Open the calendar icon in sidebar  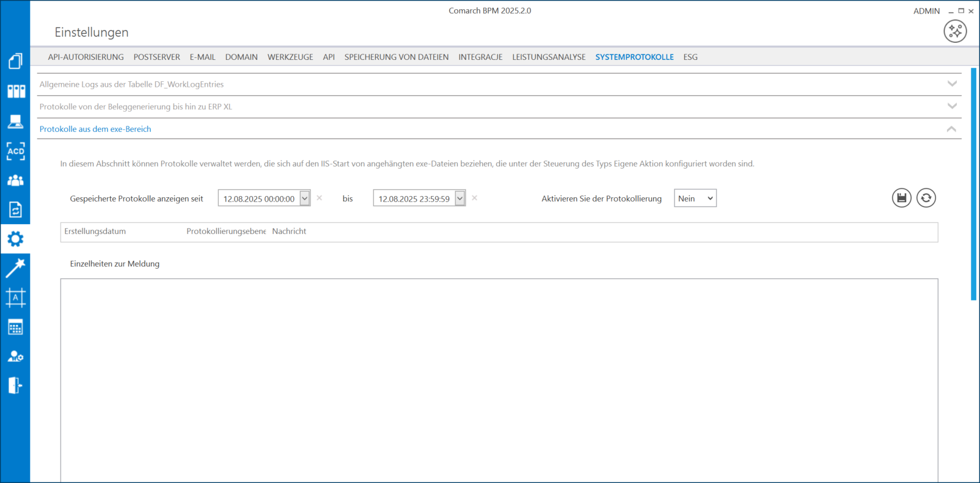click(16, 327)
